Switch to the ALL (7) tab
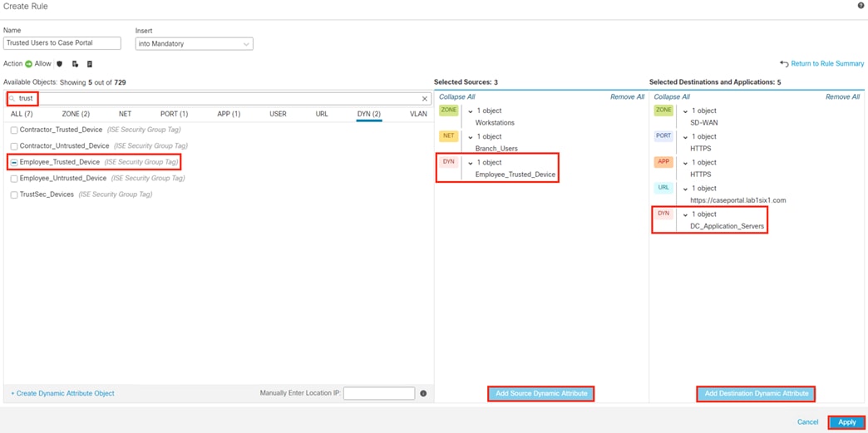 click(22, 114)
